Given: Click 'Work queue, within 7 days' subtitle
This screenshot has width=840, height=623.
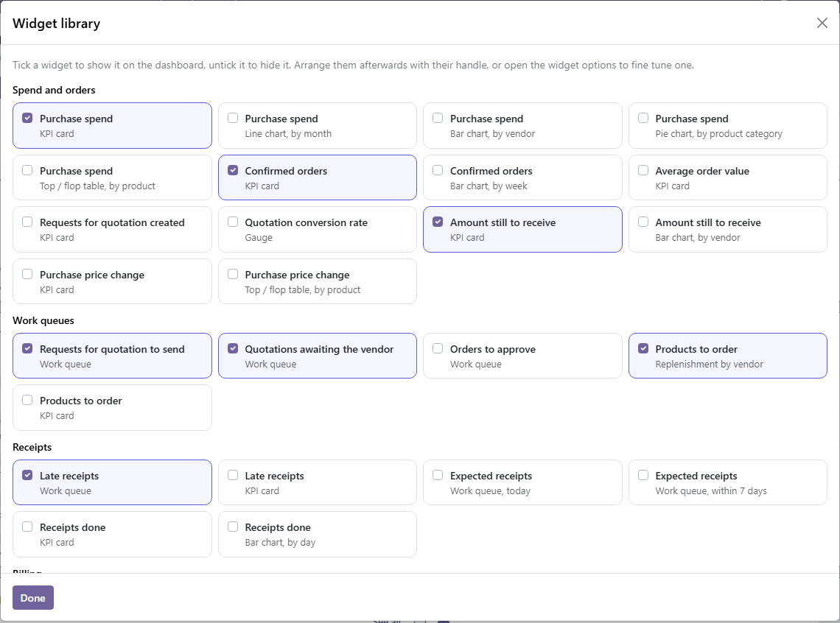Looking at the screenshot, I should tap(711, 490).
